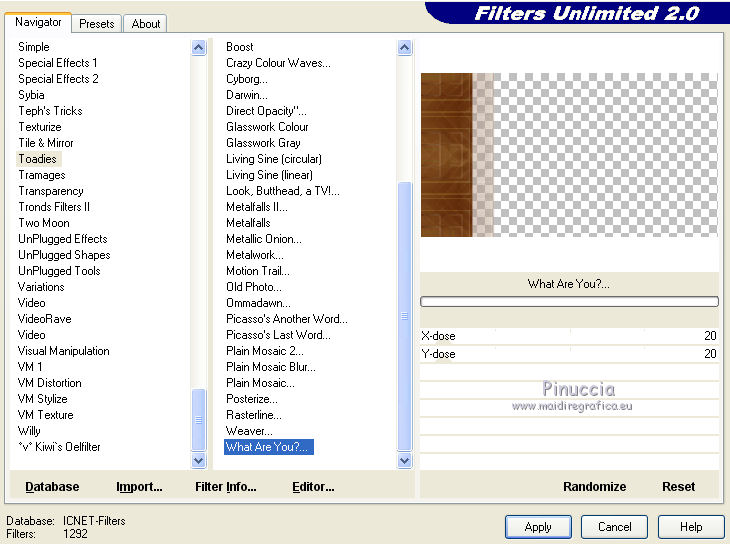
Task: Select Plain Mosaic Blur... filter
Action: 271,367
